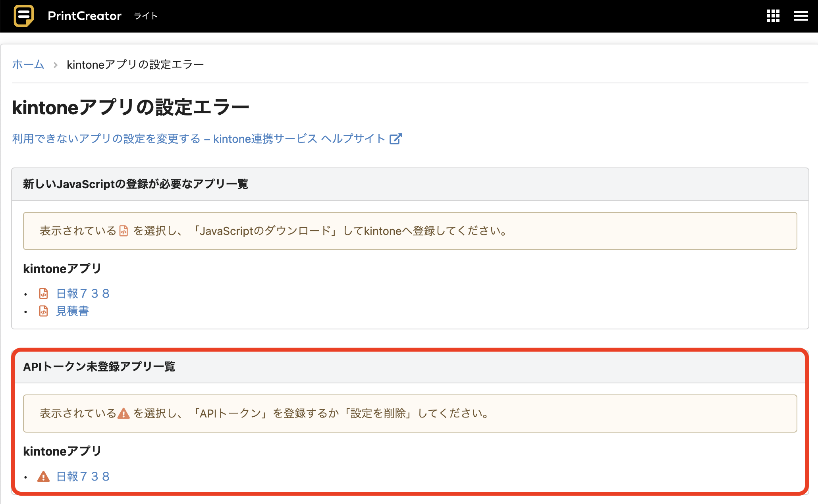Click warning icon next to 日報７３８
The image size is (818, 504).
43,476
